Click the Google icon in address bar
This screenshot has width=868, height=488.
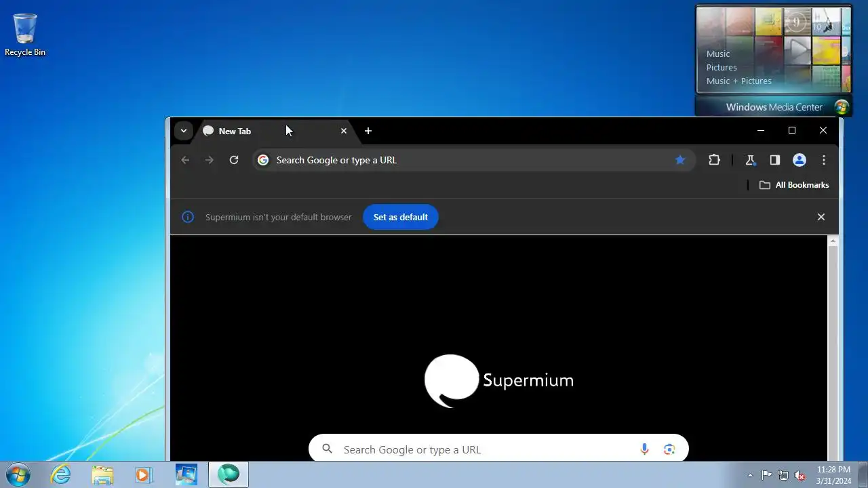click(x=263, y=160)
